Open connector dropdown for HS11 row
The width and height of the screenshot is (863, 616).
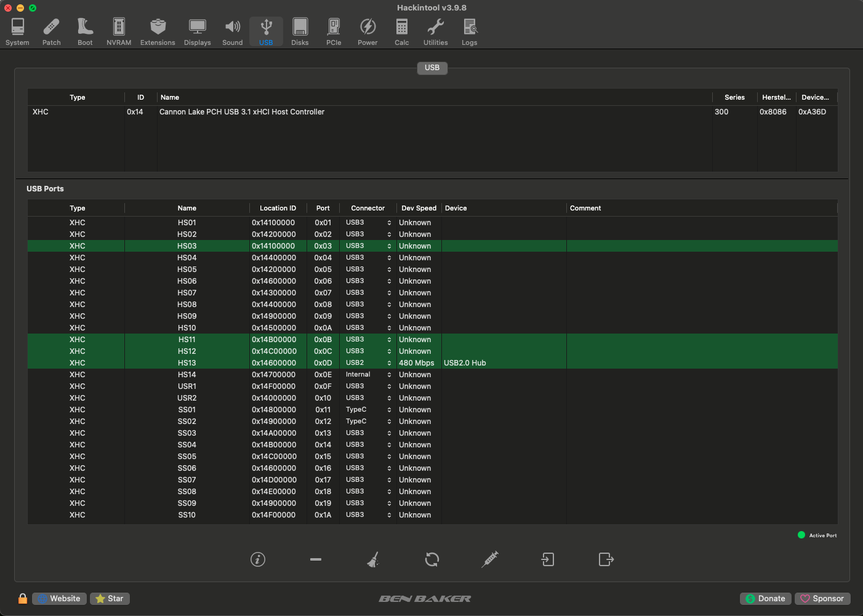tap(369, 340)
